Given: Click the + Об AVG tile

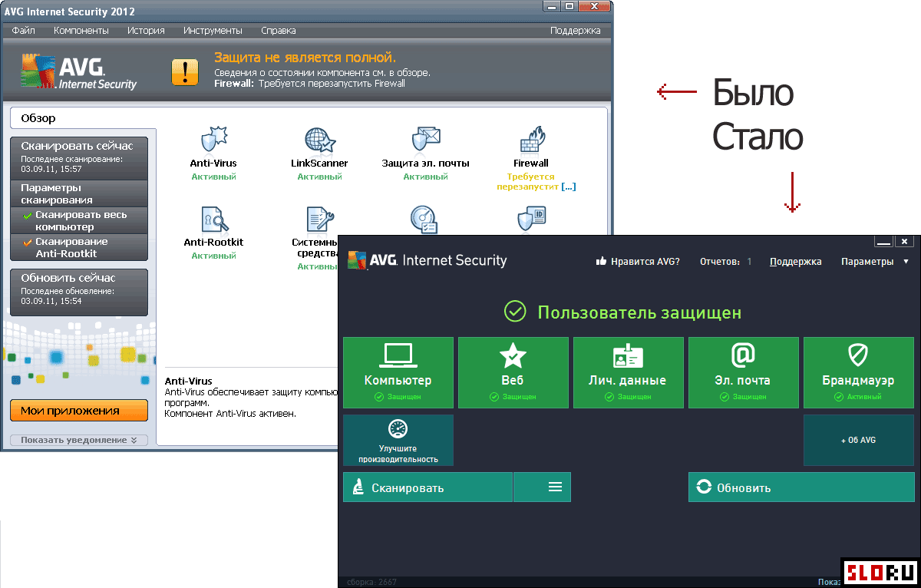Looking at the screenshot, I should (x=859, y=440).
